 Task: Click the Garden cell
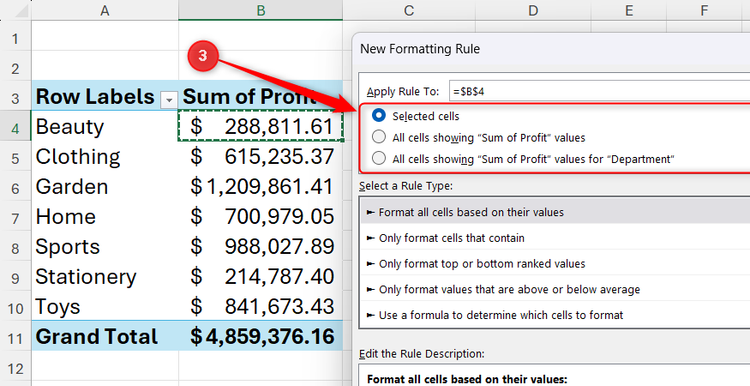tap(105, 187)
